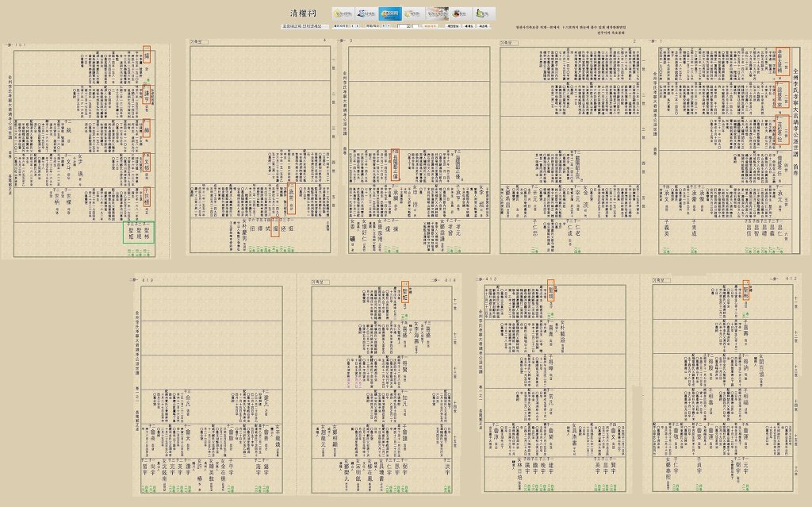Select 聖彬 inside the green box on page 101
812x507 pixels.
tap(147, 232)
